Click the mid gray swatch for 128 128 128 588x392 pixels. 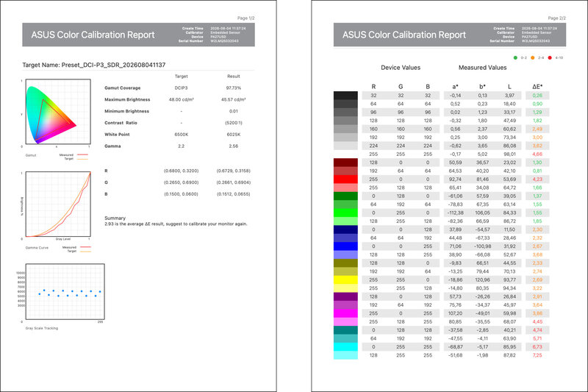[x=345, y=121]
